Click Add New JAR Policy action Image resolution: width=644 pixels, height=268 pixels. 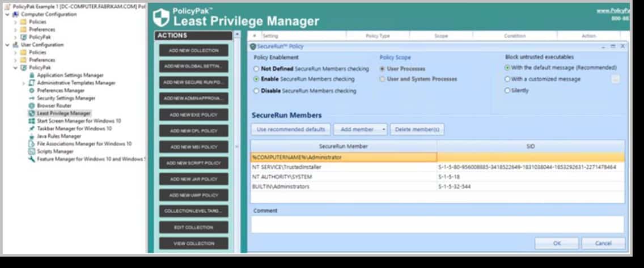(193, 180)
